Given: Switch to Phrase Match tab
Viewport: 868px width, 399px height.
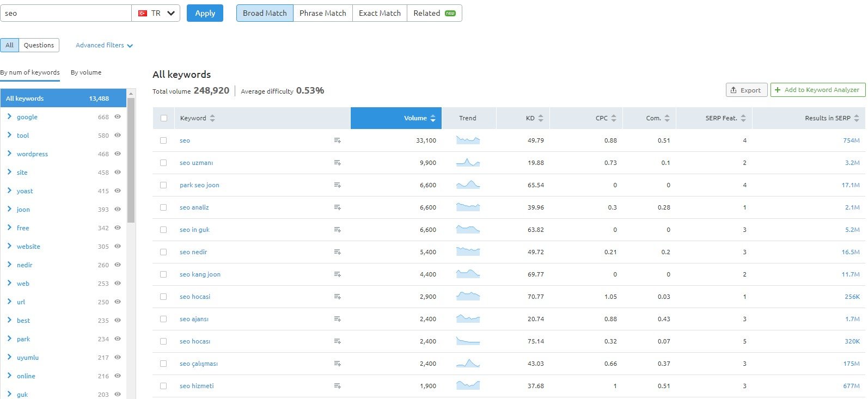Looking at the screenshot, I should pos(322,13).
